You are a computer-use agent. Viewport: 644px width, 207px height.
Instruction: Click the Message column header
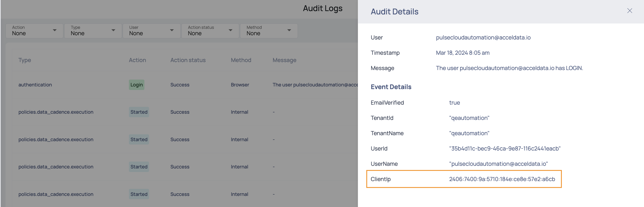point(285,60)
